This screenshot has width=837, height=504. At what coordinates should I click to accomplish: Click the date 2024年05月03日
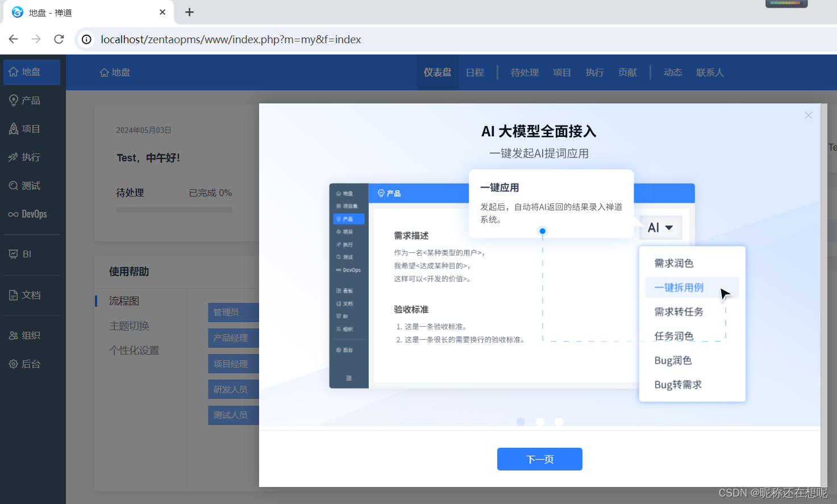pyautogui.click(x=144, y=130)
